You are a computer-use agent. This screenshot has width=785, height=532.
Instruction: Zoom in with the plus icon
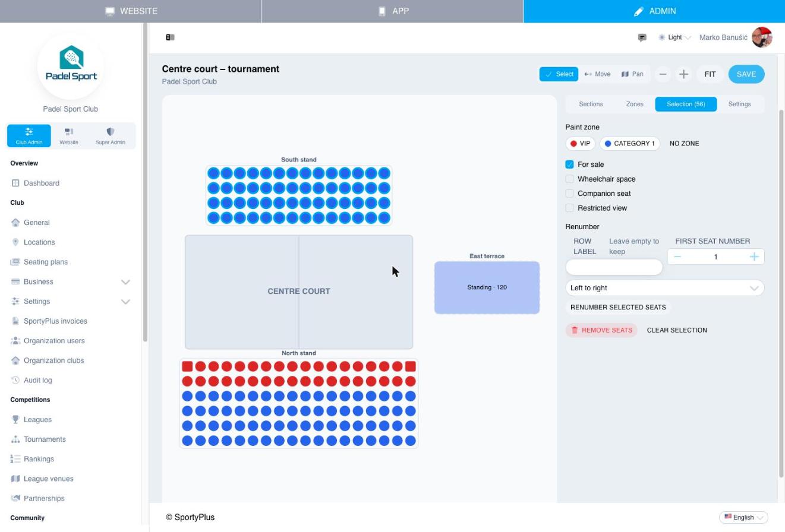tap(683, 74)
